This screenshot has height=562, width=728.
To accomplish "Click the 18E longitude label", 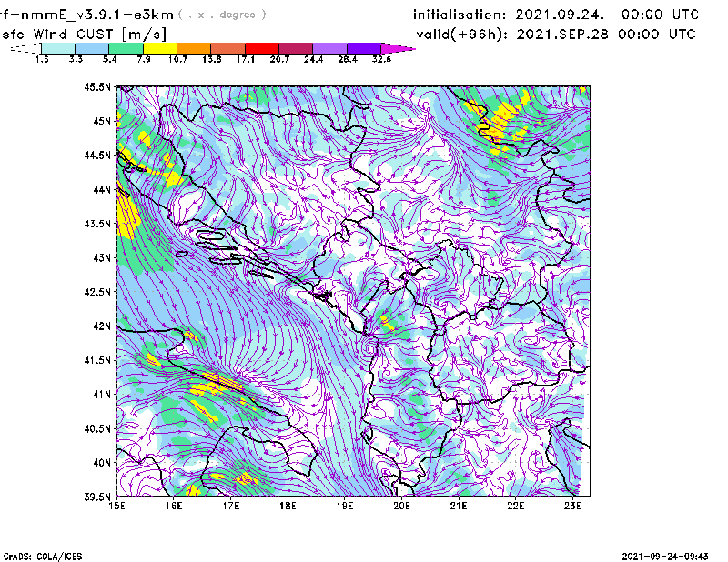I will pos(288,506).
